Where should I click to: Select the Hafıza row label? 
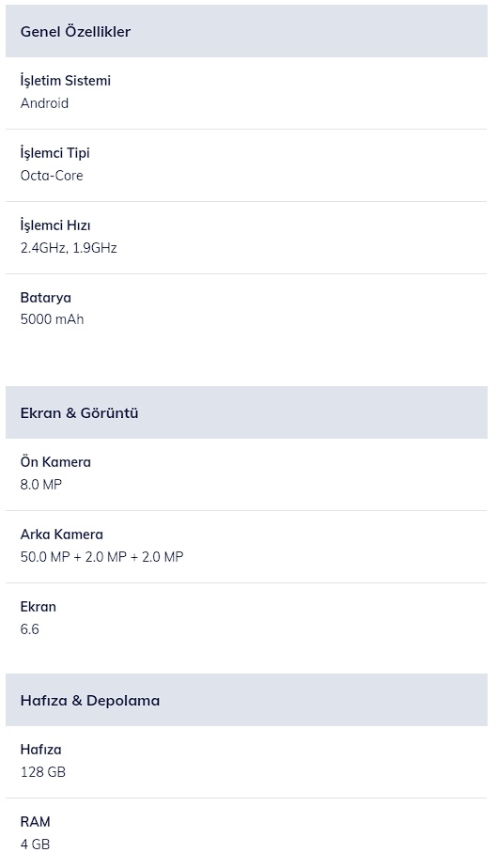coord(41,750)
